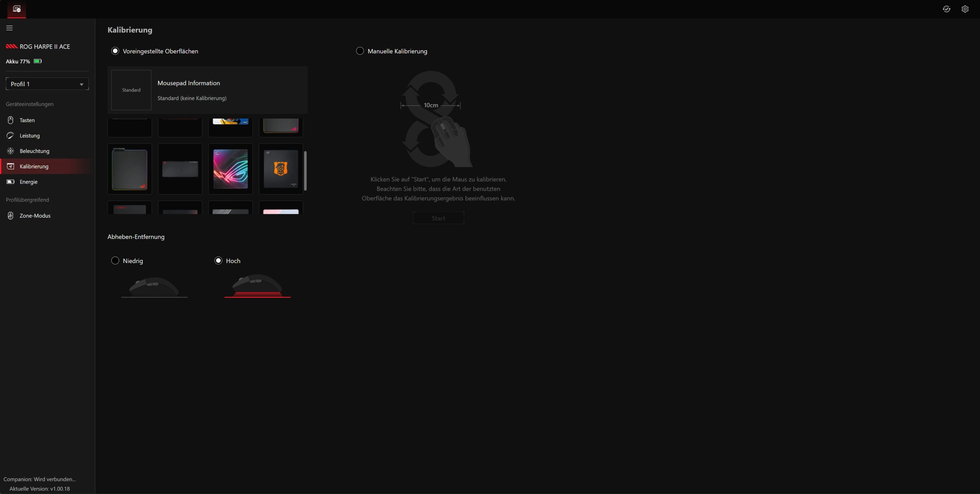The height and width of the screenshot is (494, 980).
Task: Choose Hoch lift-off distance
Action: pos(218,261)
